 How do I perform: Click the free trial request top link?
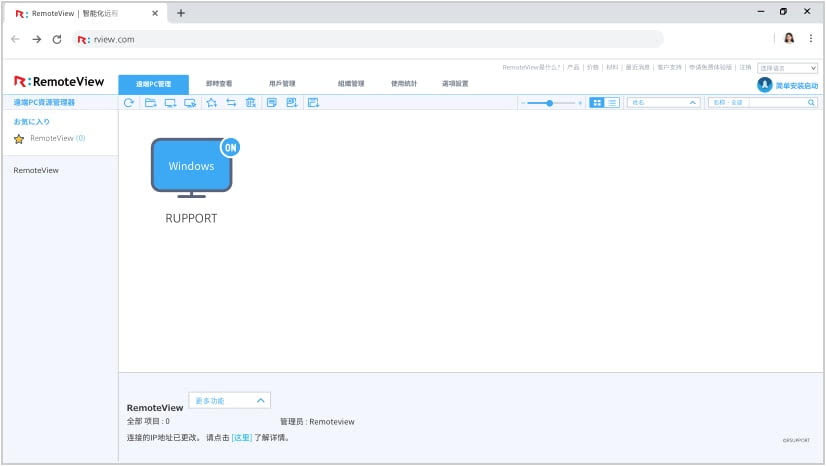coord(711,67)
